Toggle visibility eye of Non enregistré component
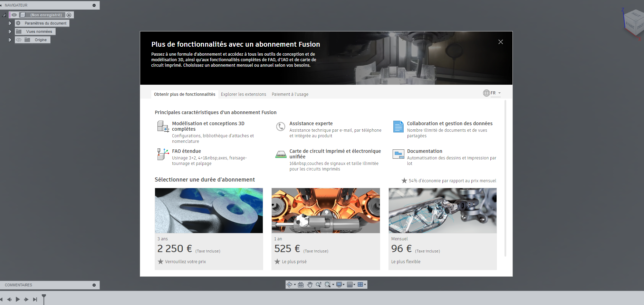Viewport: 644px width, 305px height. 14,15
